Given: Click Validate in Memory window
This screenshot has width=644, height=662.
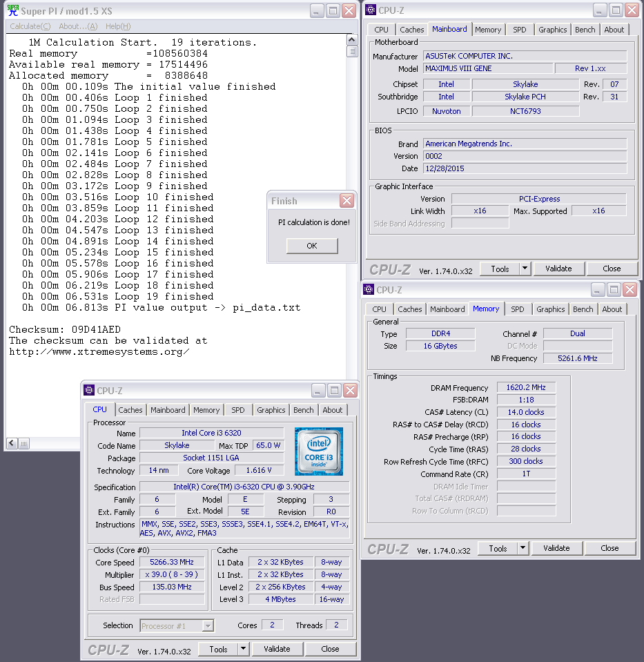Looking at the screenshot, I should [x=556, y=548].
